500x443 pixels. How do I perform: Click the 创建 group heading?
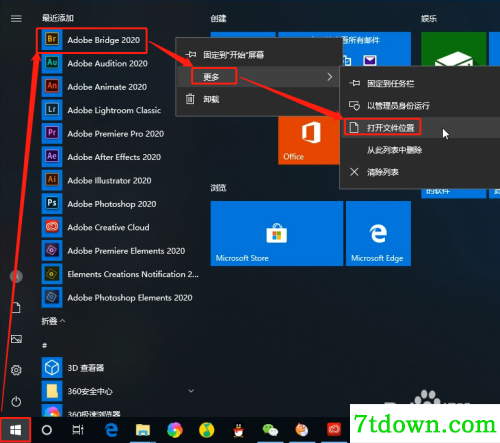pyautogui.click(x=218, y=19)
